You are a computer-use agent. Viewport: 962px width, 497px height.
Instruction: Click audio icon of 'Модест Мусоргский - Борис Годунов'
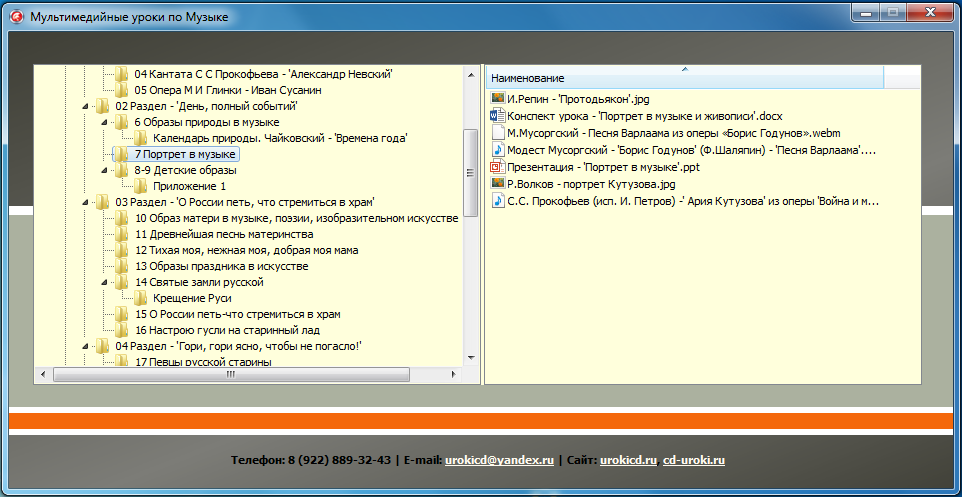pyautogui.click(x=498, y=149)
